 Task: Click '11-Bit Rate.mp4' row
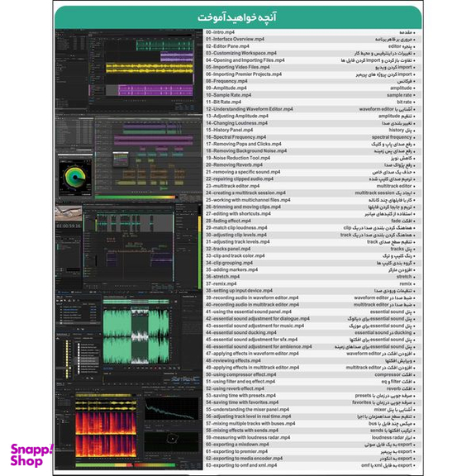(x=312, y=102)
